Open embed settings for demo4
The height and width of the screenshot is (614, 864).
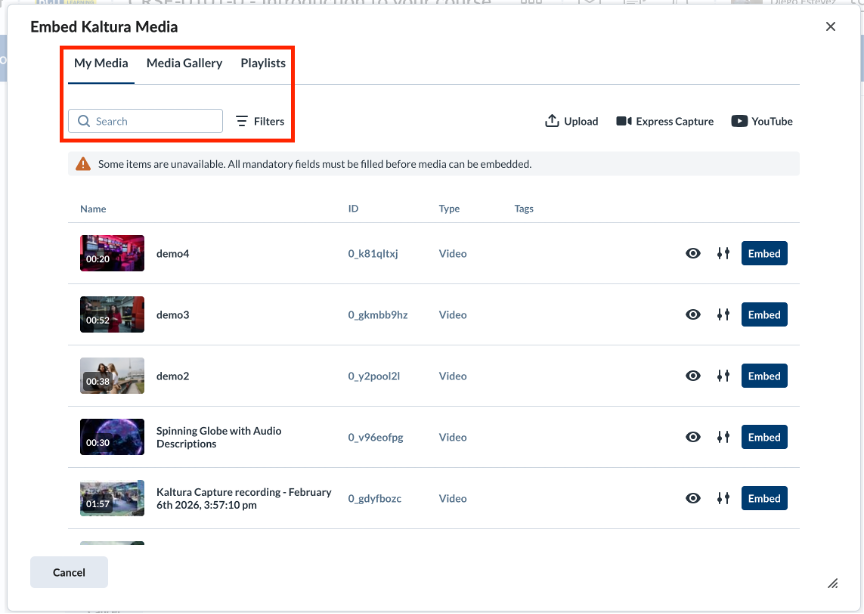(x=723, y=254)
